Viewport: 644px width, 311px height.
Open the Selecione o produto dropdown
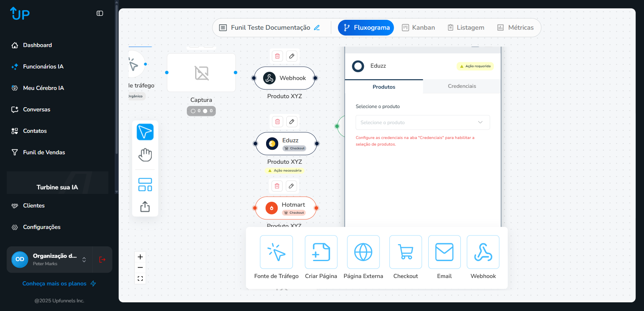[422, 123]
